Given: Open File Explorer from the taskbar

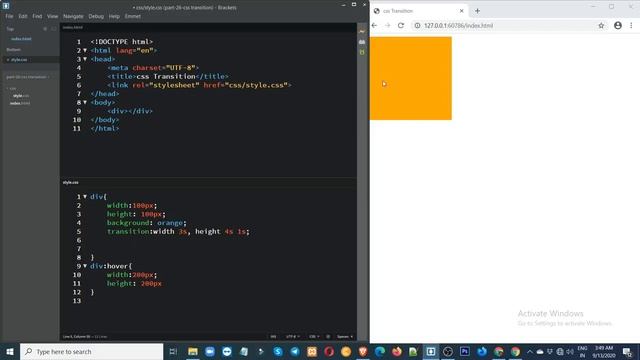Looking at the screenshot, I should (193, 351).
